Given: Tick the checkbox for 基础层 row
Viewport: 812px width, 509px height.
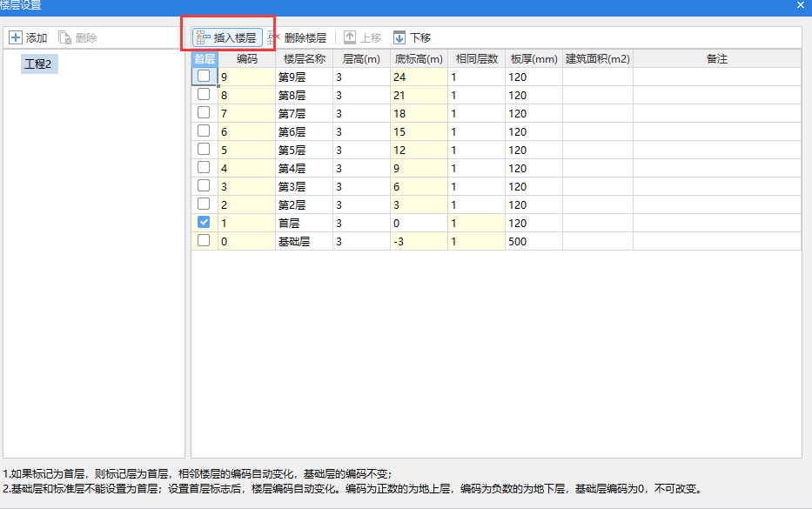Looking at the screenshot, I should pos(204,241).
